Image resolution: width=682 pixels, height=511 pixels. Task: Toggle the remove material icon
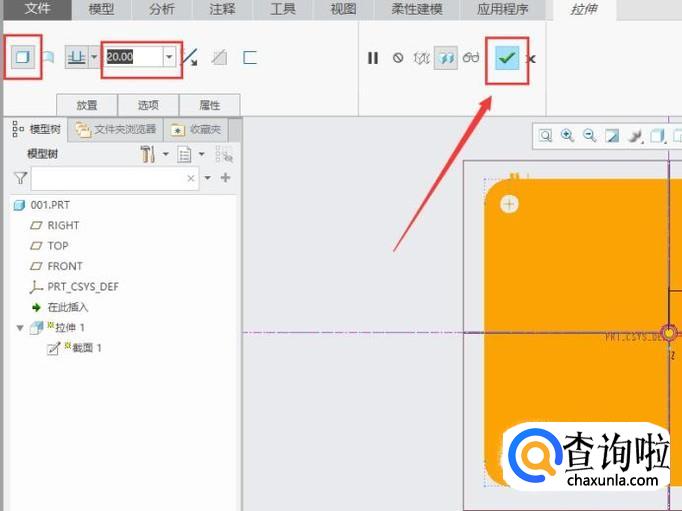(219, 57)
